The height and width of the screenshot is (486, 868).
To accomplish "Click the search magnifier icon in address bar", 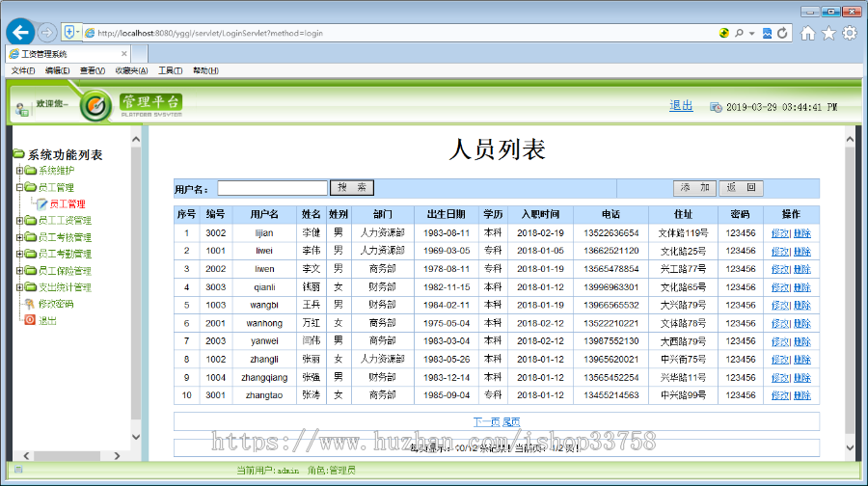I will click(x=739, y=33).
